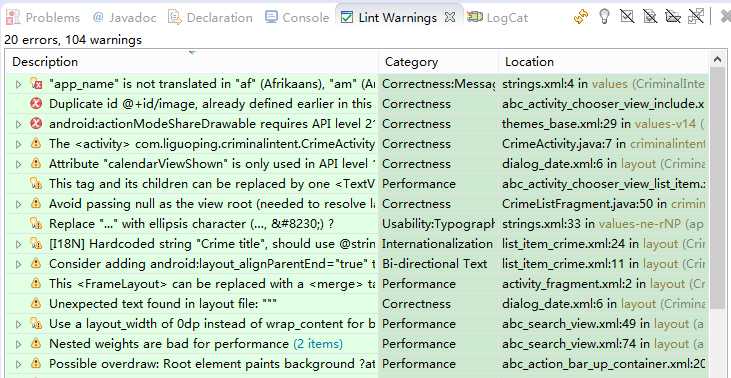This screenshot has height=378, width=731.
Task: Expand the Use a layout_width of 0dp row
Action: tap(19, 324)
